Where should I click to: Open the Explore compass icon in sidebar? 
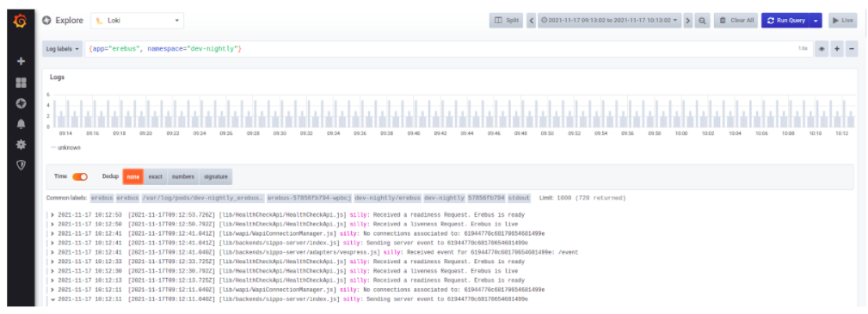tap(21, 103)
